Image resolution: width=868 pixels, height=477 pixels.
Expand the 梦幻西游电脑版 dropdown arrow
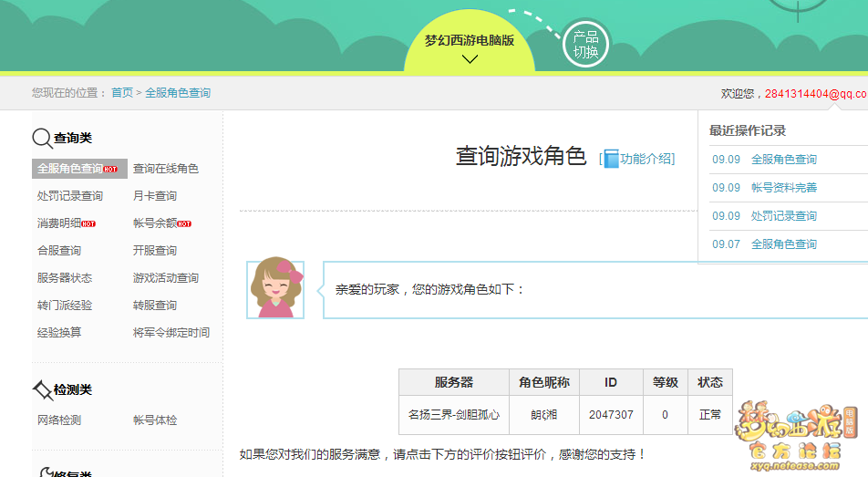coord(470,59)
